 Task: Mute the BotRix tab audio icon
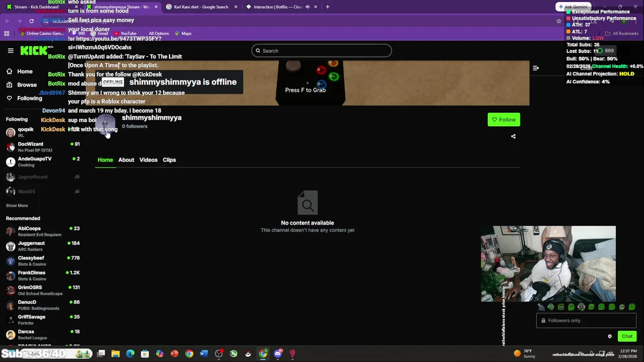coord(307,7)
